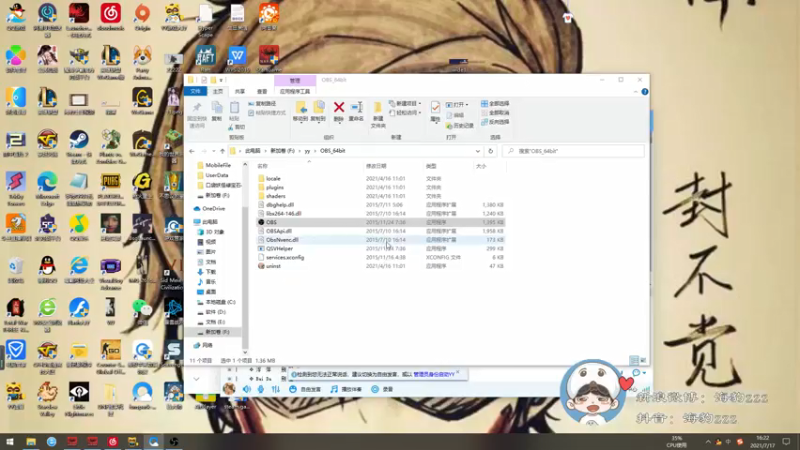
Task: Select the uninst application file
Action: pos(380,266)
